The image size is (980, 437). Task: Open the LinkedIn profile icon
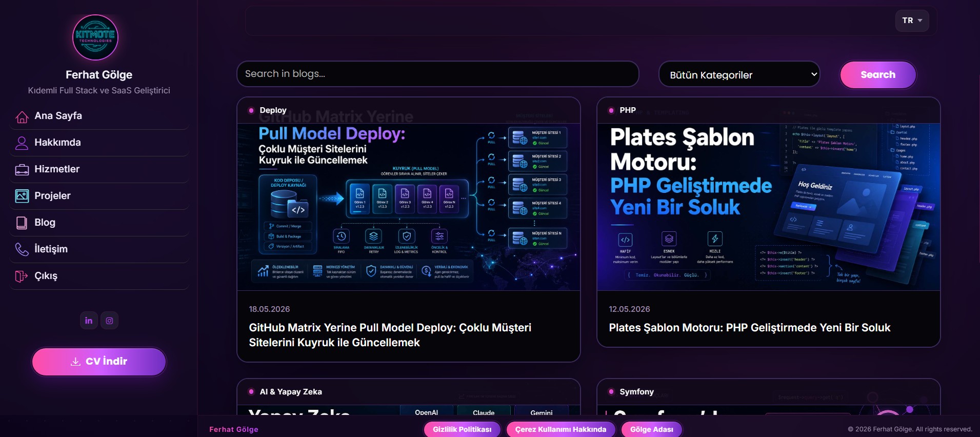(89, 321)
